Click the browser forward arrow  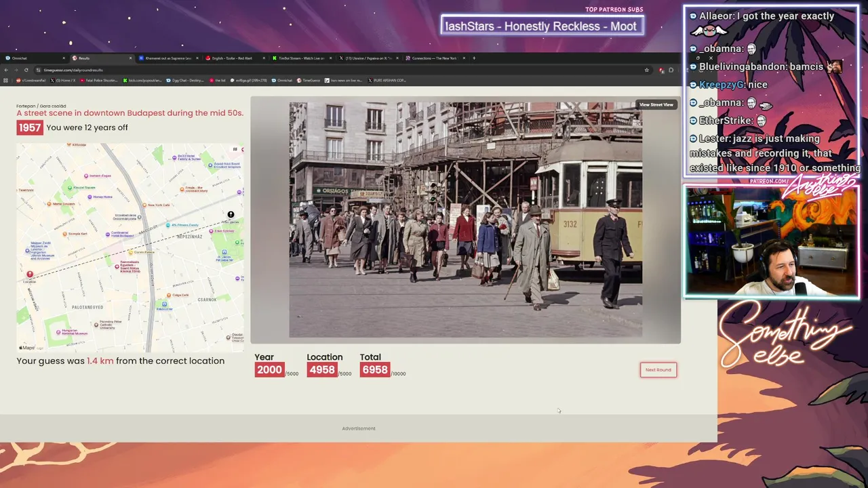(x=16, y=70)
